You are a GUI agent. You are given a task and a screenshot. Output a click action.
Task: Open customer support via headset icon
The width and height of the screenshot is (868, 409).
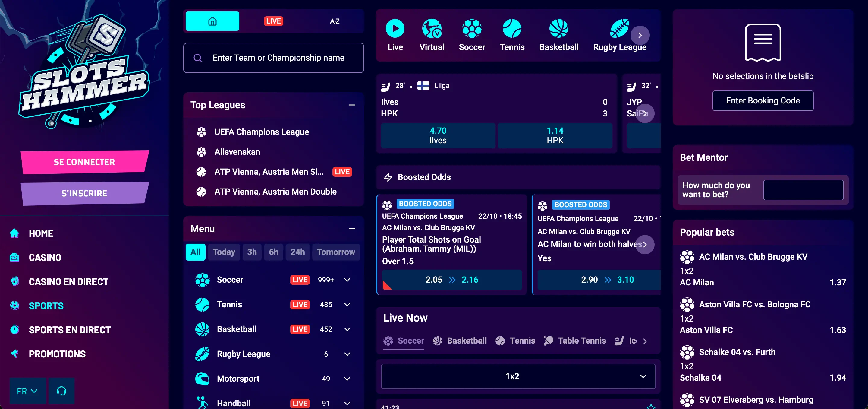[61, 391]
